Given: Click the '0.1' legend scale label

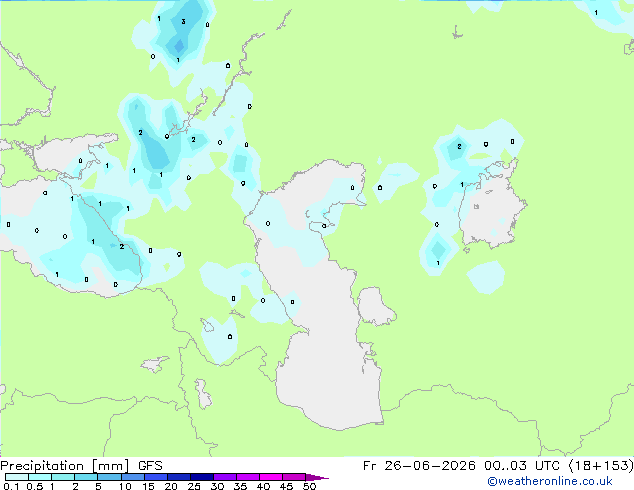Looking at the screenshot, I should pyautogui.click(x=11, y=486).
